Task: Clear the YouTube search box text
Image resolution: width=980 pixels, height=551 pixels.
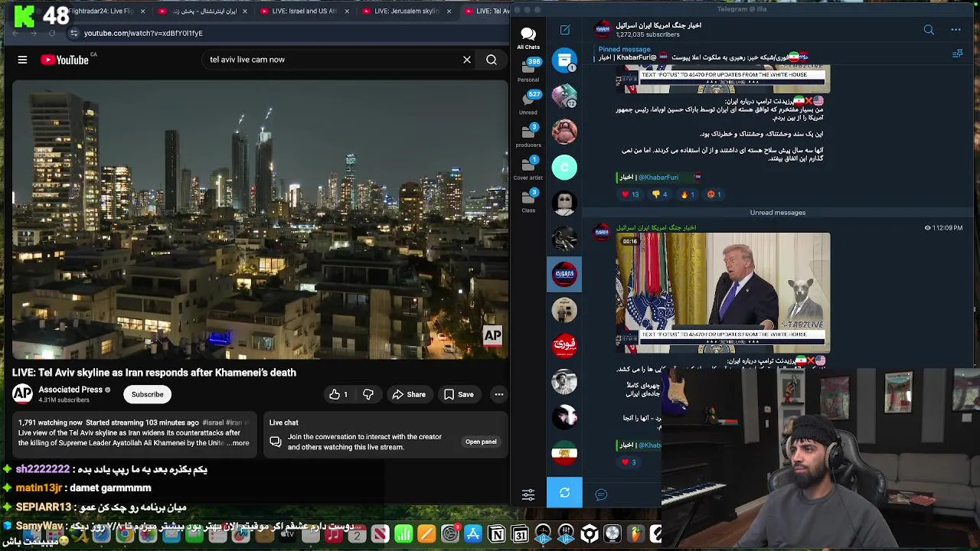Action: pyautogui.click(x=466, y=60)
